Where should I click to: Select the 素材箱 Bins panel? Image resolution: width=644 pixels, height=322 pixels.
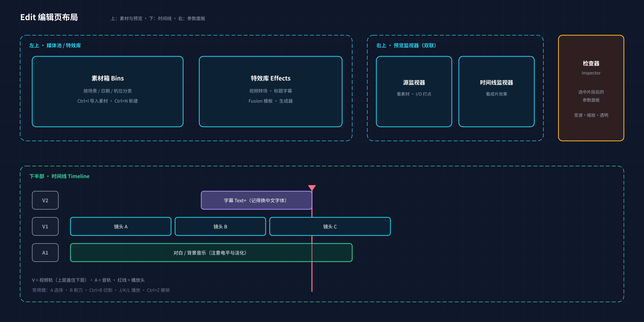[108, 92]
